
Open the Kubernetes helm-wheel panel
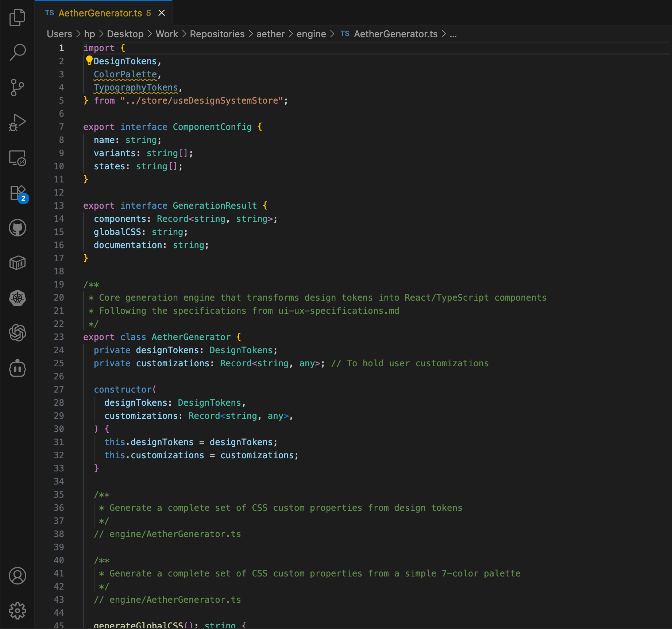17,298
